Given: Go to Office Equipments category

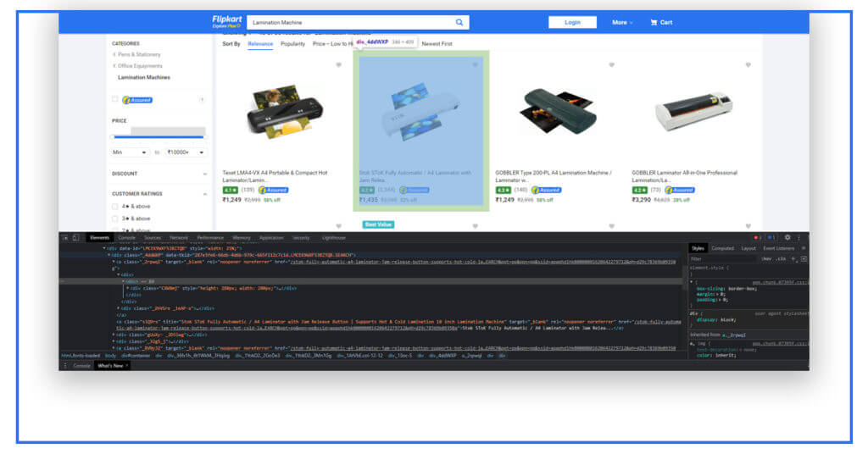Looking at the screenshot, I should [140, 66].
